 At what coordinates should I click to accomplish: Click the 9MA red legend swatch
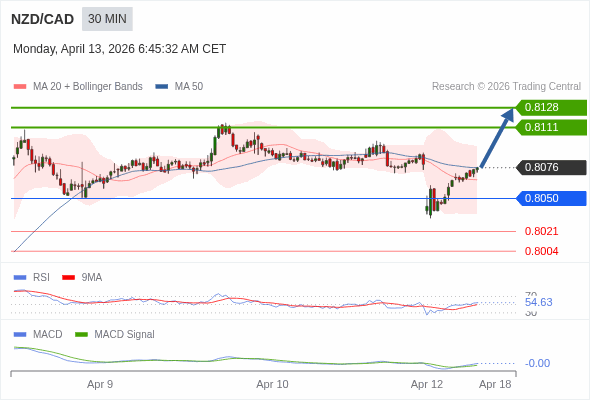pyautogui.click(x=68, y=278)
